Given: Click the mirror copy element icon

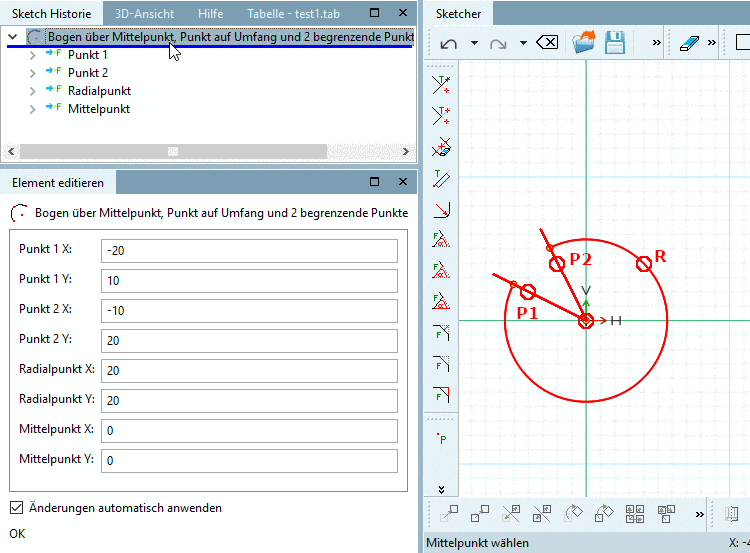Looking at the screenshot, I should click(x=542, y=514).
